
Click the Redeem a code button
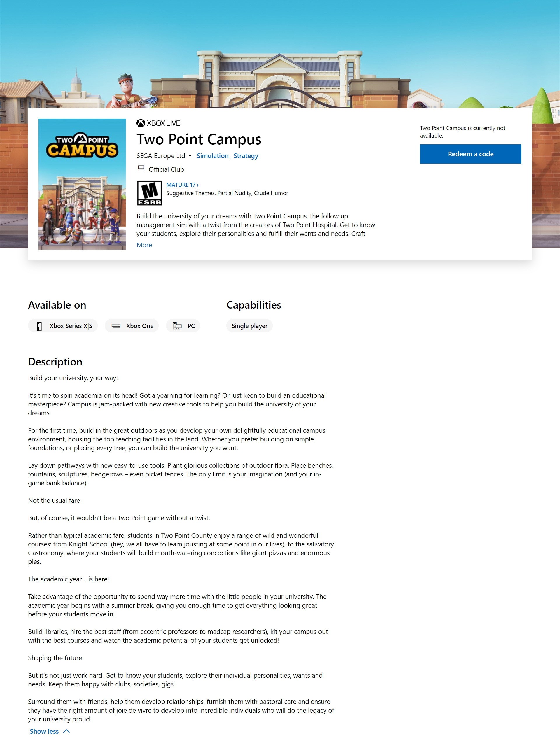(x=470, y=154)
